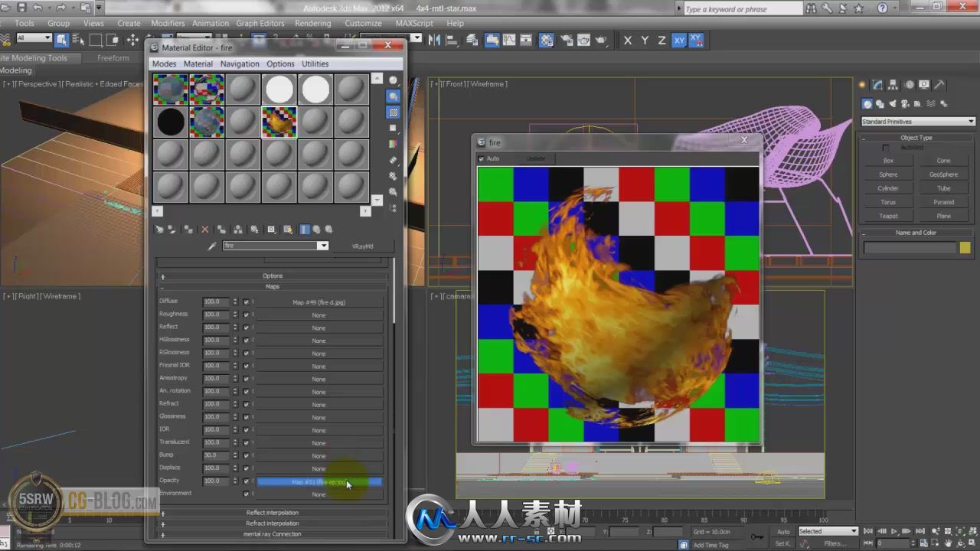The height and width of the screenshot is (551, 980).
Task: Collapse the Object Type rollout
Action: click(916, 138)
